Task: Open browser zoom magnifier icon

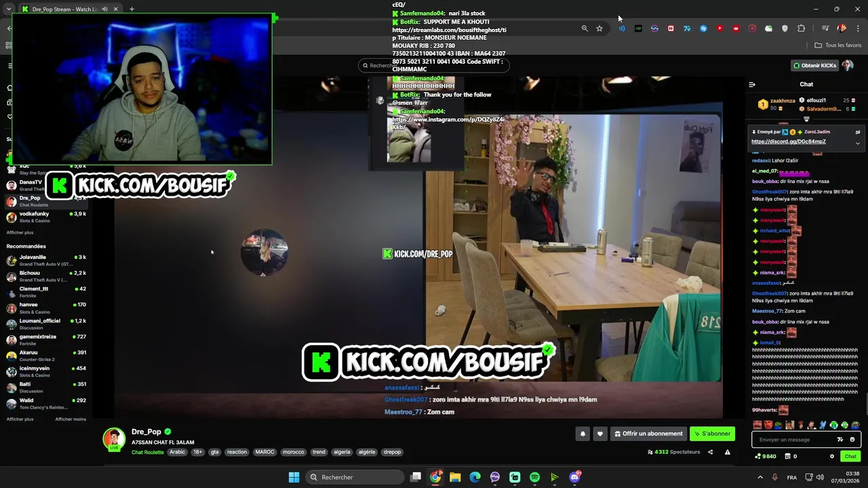Action: tap(585, 28)
